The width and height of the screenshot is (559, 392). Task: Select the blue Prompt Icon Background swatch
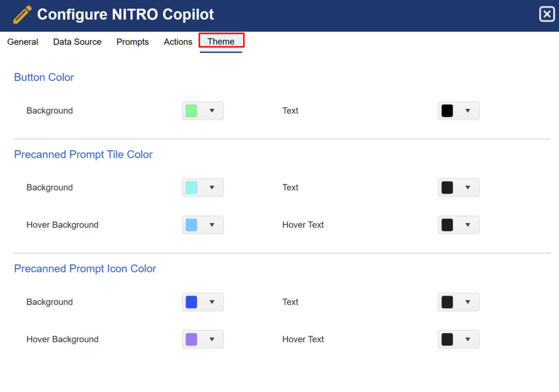(x=192, y=302)
